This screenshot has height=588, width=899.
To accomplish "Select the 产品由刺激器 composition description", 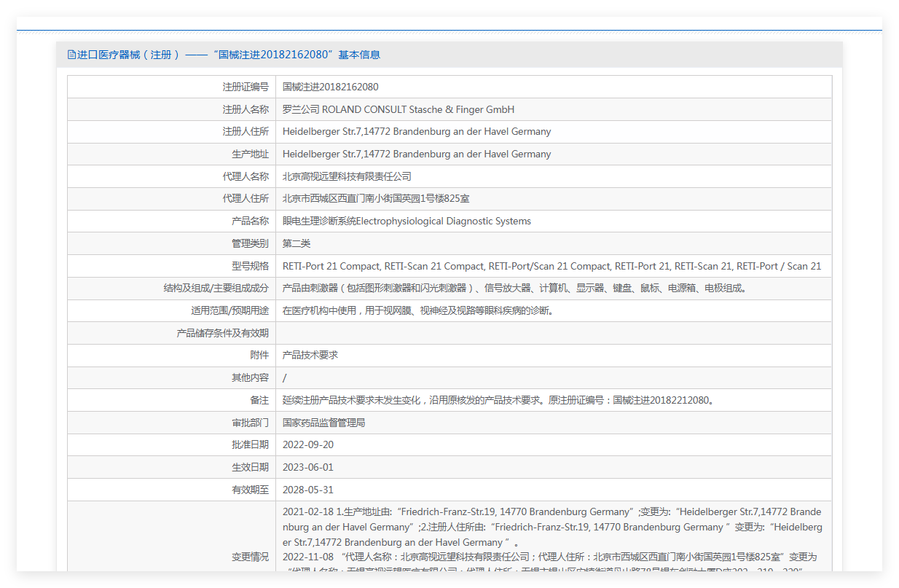I will [x=514, y=289].
